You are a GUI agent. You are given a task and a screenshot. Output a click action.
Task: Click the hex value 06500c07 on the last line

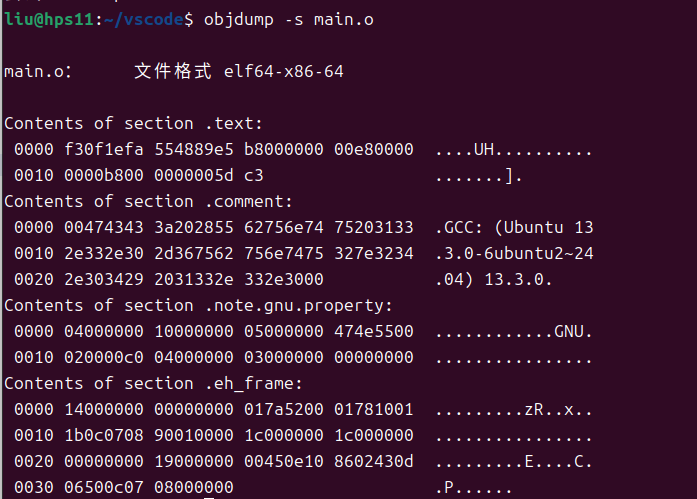click(104, 487)
